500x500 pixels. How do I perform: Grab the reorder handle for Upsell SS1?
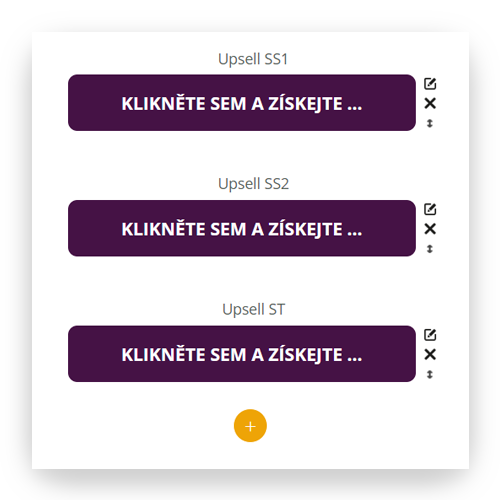[x=430, y=123]
